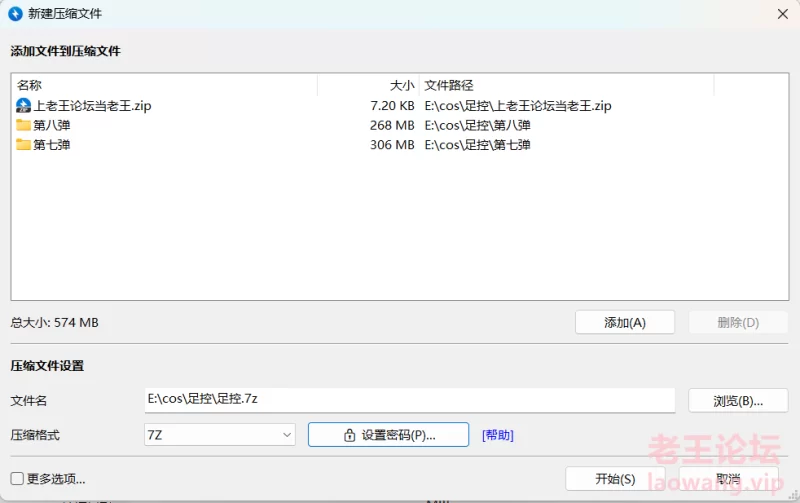Image resolution: width=800 pixels, height=503 pixels.
Task: Select the 上老王论坛当老王.zip file name row
Action: click(x=93, y=105)
